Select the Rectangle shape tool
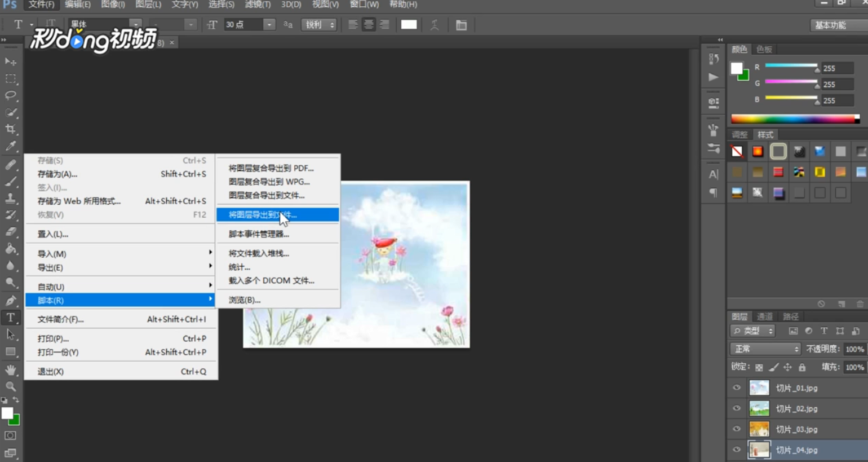 pyautogui.click(x=10, y=351)
